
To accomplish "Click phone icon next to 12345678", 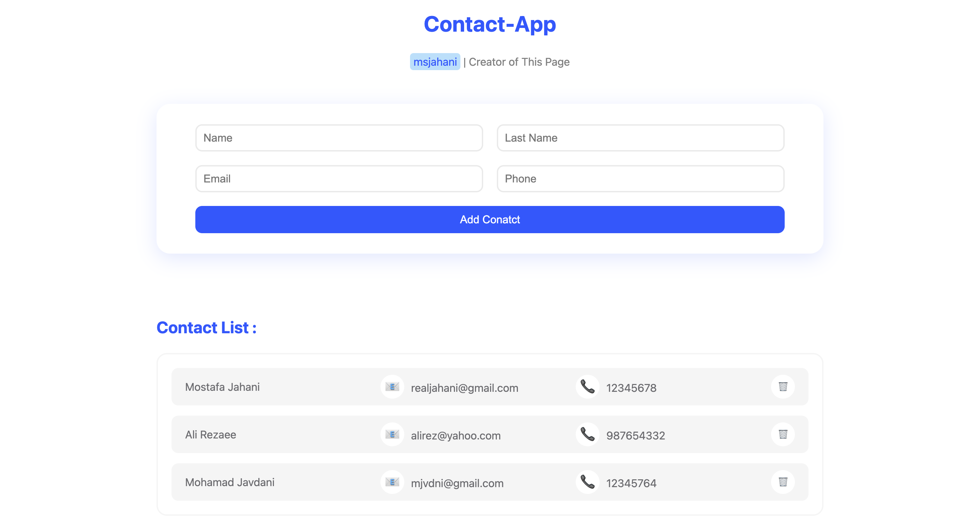I will (587, 387).
